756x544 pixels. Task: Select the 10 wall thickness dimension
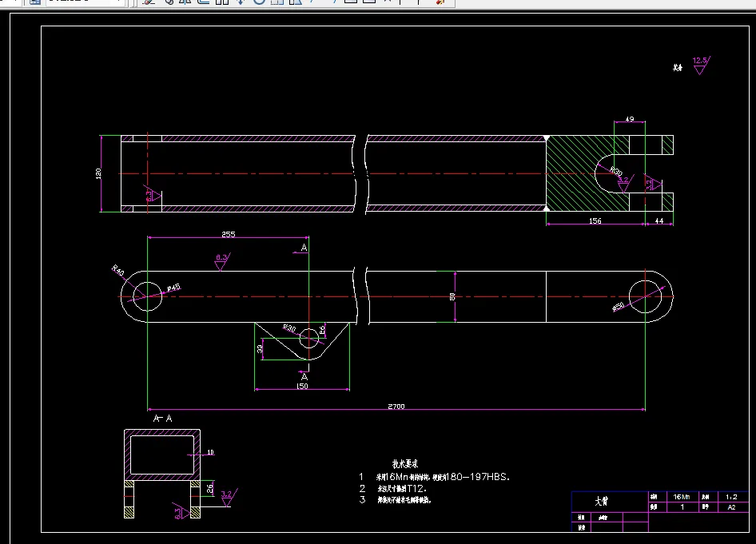tap(210, 452)
